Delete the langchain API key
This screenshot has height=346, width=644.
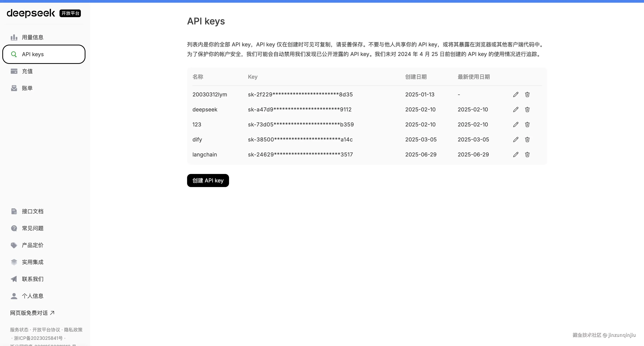coord(527,155)
